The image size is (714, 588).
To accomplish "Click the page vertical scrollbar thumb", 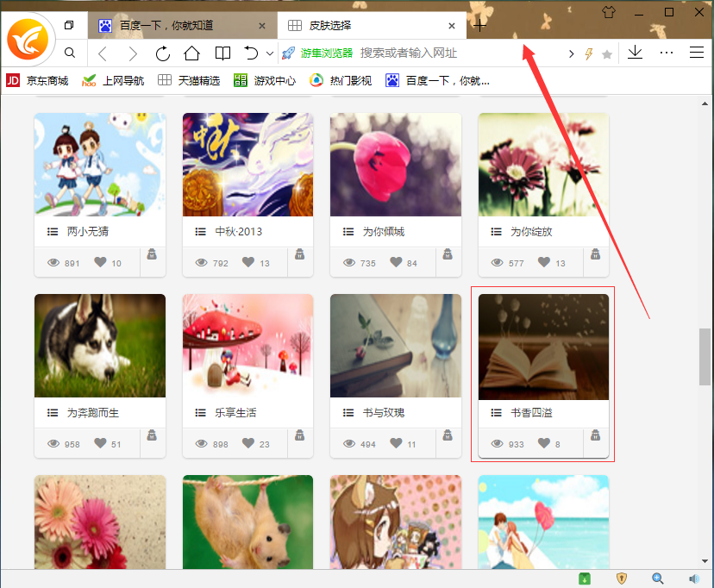I will [705, 357].
